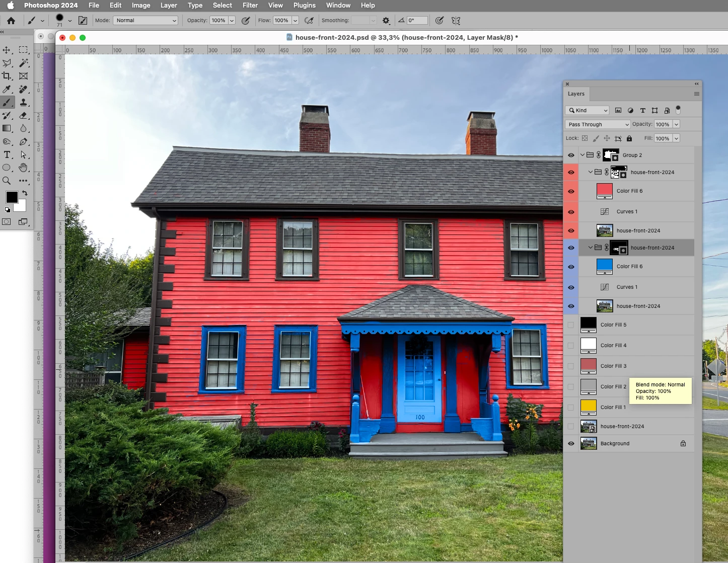Open the Kind filter dropdown
This screenshot has width=728, height=563.
[x=588, y=110]
